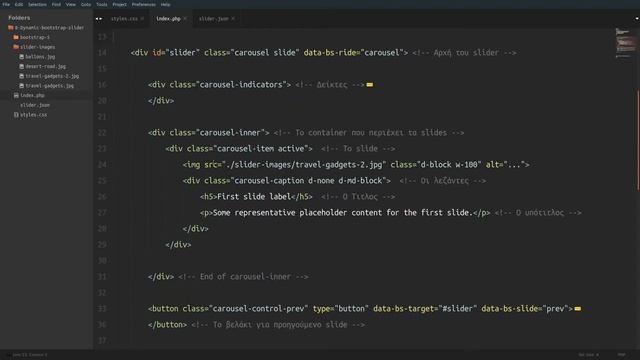Click line number 22 in gutter
This screenshot has width=640, height=360.
pyautogui.click(x=102, y=133)
